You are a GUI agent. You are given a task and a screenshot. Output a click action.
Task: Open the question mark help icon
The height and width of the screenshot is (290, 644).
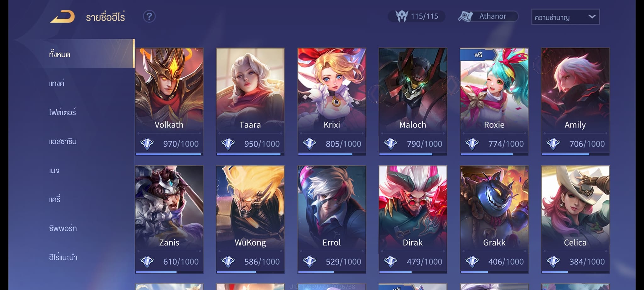point(149,16)
